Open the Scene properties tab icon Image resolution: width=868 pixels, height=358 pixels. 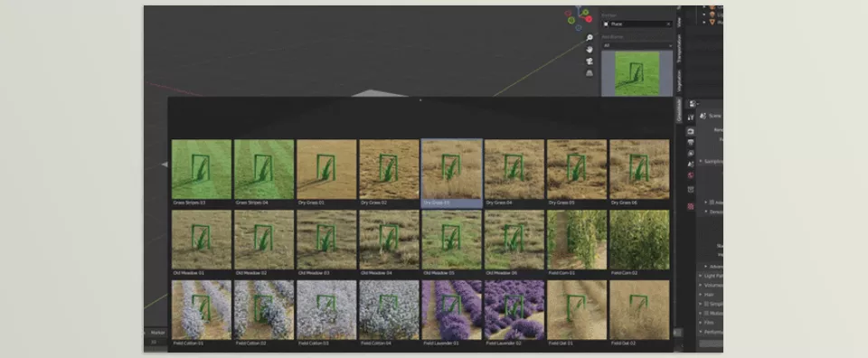point(690,165)
